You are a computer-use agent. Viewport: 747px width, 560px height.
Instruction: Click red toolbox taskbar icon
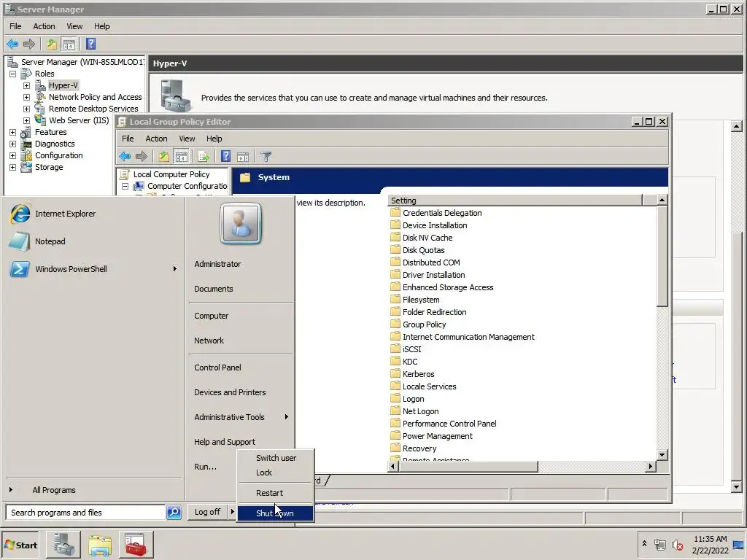pyautogui.click(x=136, y=544)
